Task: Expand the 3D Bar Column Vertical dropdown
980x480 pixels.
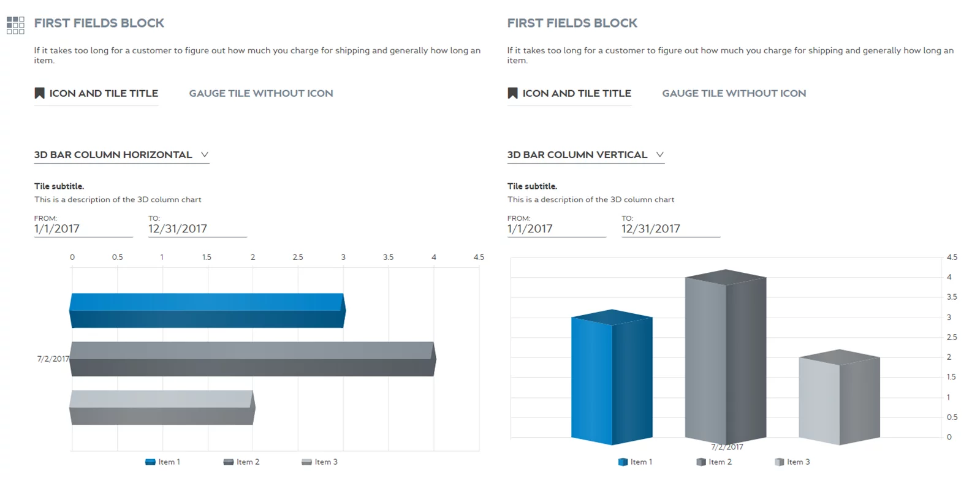Action: pyautogui.click(x=660, y=154)
